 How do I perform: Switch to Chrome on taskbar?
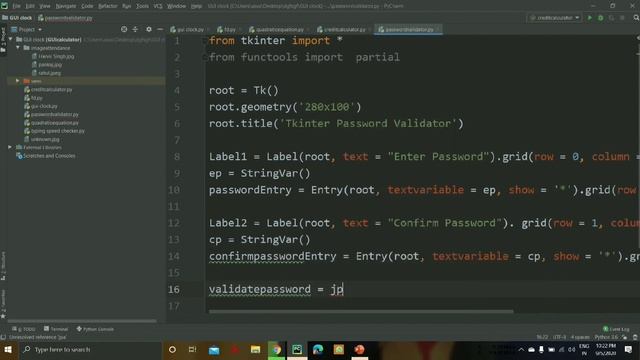tap(276, 350)
